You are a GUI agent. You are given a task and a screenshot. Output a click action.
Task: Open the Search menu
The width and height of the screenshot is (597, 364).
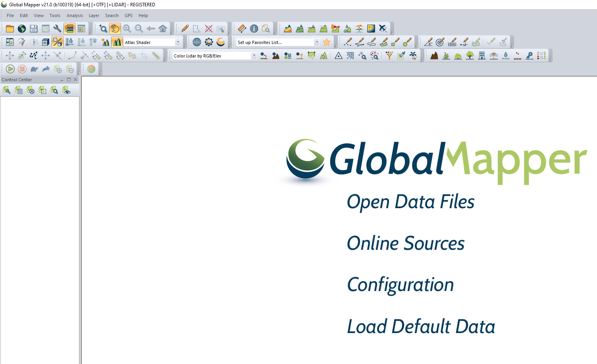(x=112, y=15)
